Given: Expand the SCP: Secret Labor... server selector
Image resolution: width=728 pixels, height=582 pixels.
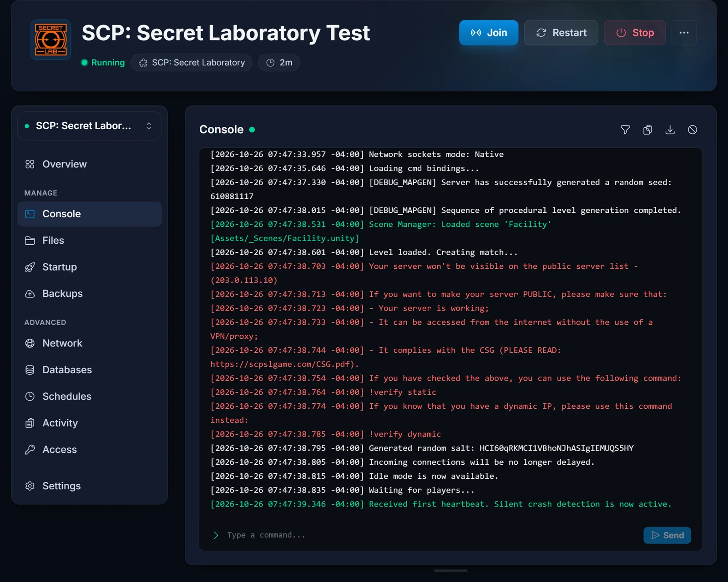Looking at the screenshot, I should click(90, 126).
